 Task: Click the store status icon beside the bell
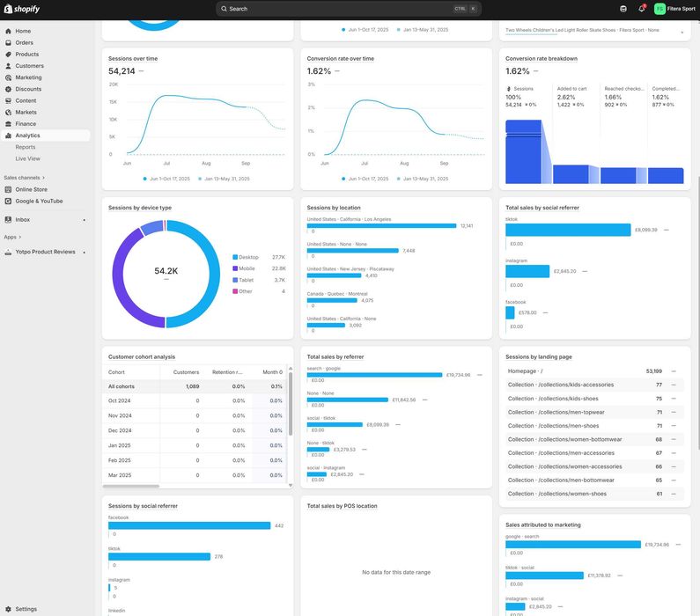(623, 9)
